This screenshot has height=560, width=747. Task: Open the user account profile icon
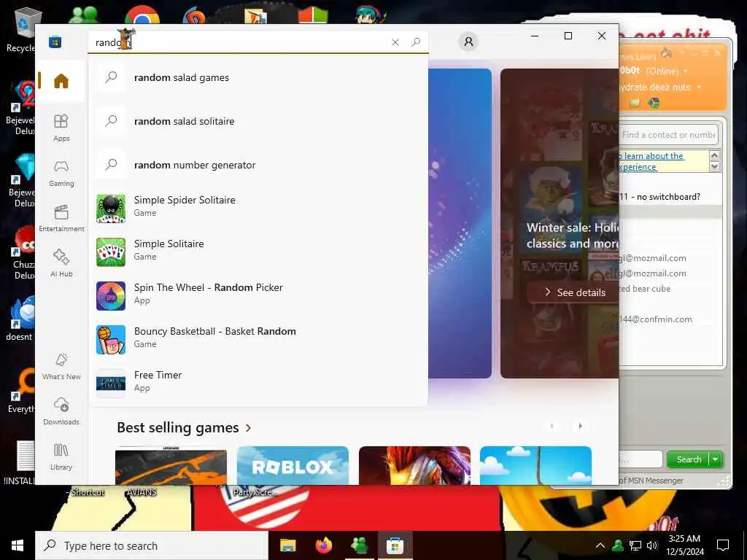coord(468,42)
